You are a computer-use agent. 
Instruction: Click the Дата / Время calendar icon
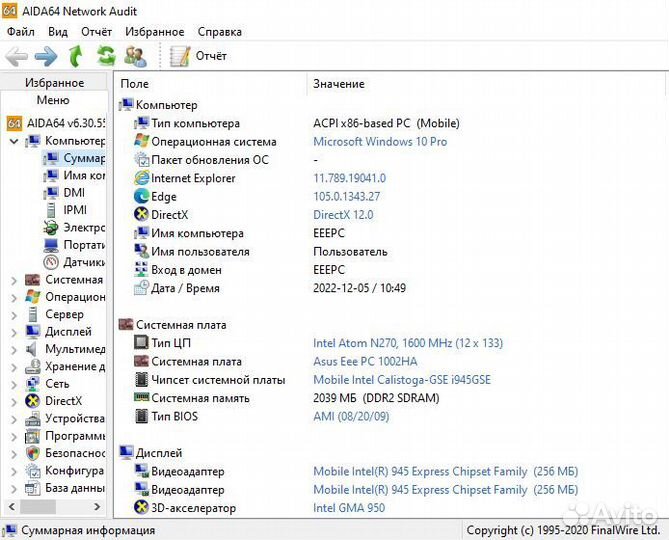pyautogui.click(x=141, y=288)
